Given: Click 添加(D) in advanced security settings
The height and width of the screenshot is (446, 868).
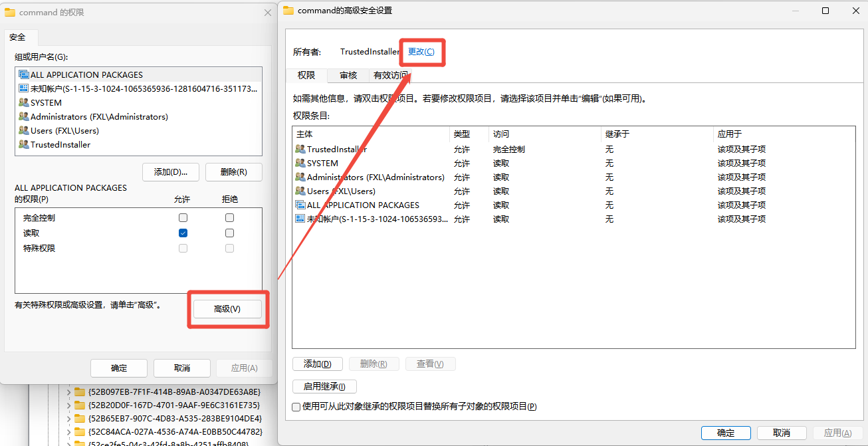Looking at the screenshot, I should tap(317, 364).
